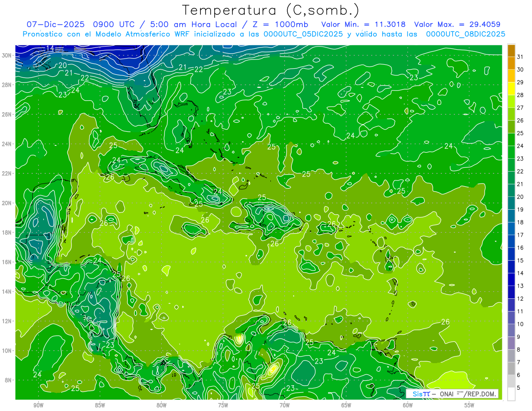Click the 65W longitude axis label
The height and width of the screenshot is (411, 532).
click(346, 405)
